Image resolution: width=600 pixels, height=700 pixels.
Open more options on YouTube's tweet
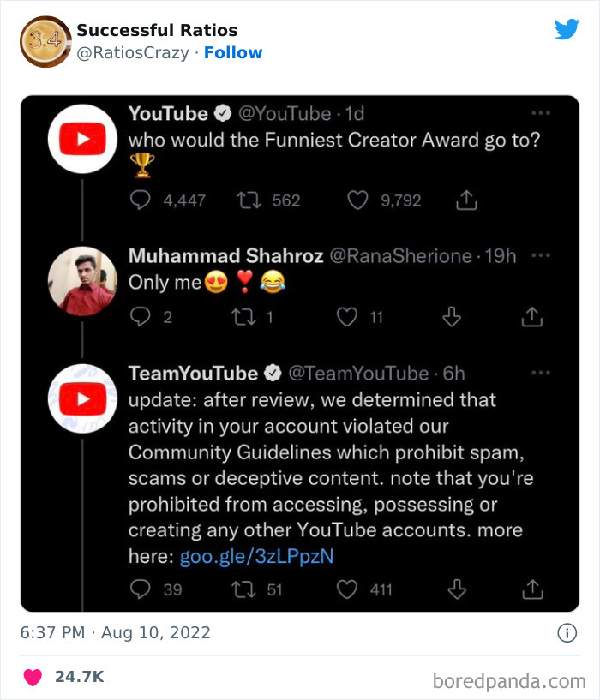540,113
